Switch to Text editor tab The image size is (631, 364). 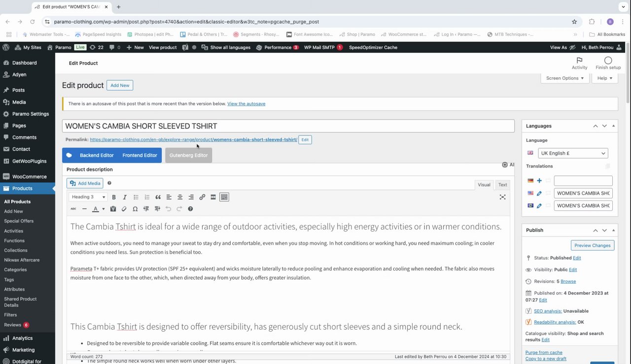click(x=502, y=185)
